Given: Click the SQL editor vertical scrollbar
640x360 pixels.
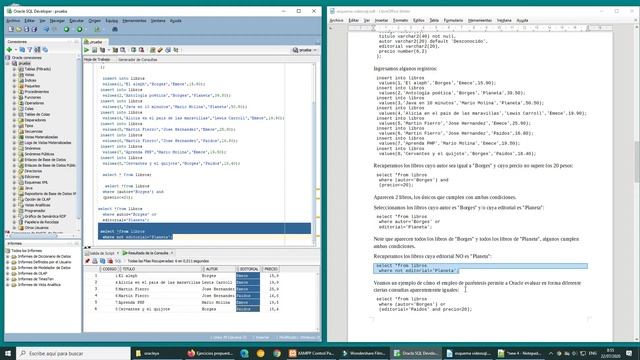Looking at the screenshot, I should [314, 155].
